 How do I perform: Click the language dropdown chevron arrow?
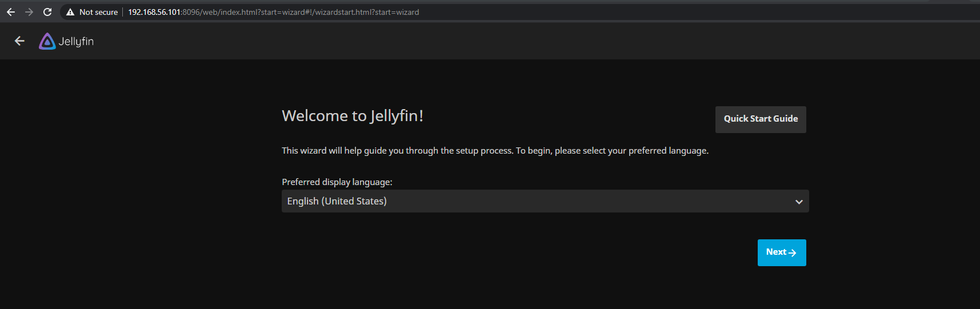pyautogui.click(x=799, y=202)
